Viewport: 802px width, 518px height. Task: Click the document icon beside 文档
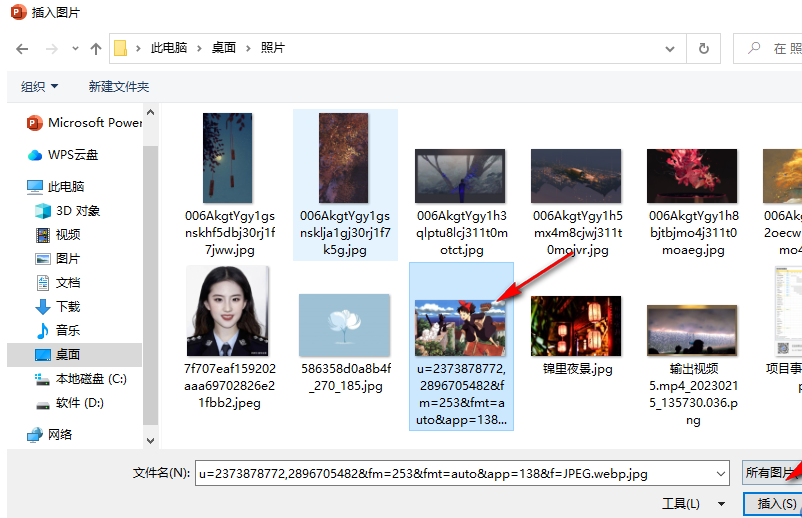(x=43, y=283)
